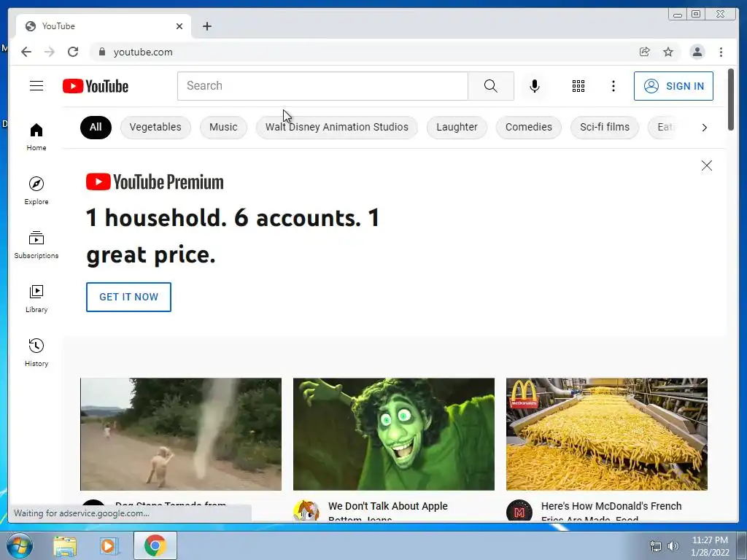View site info via the padlock icon
This screenshot has width=747, height=560.
(101, 52)
